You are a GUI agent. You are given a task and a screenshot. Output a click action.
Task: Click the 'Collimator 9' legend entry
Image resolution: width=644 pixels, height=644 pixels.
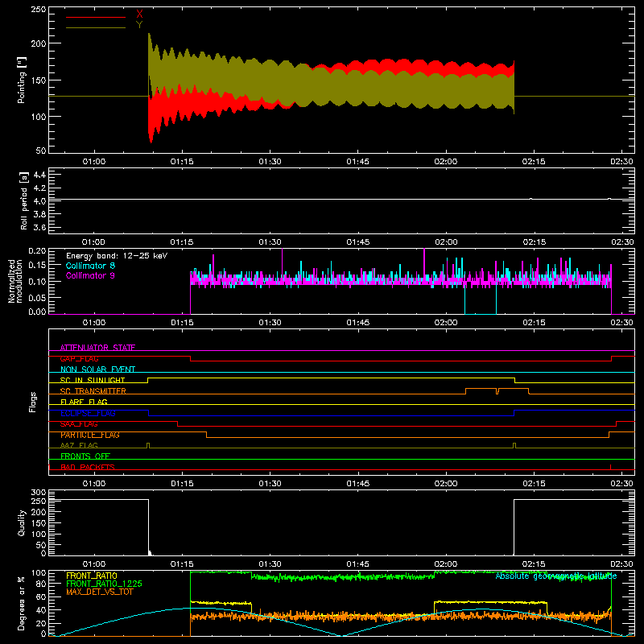(90, 275)
